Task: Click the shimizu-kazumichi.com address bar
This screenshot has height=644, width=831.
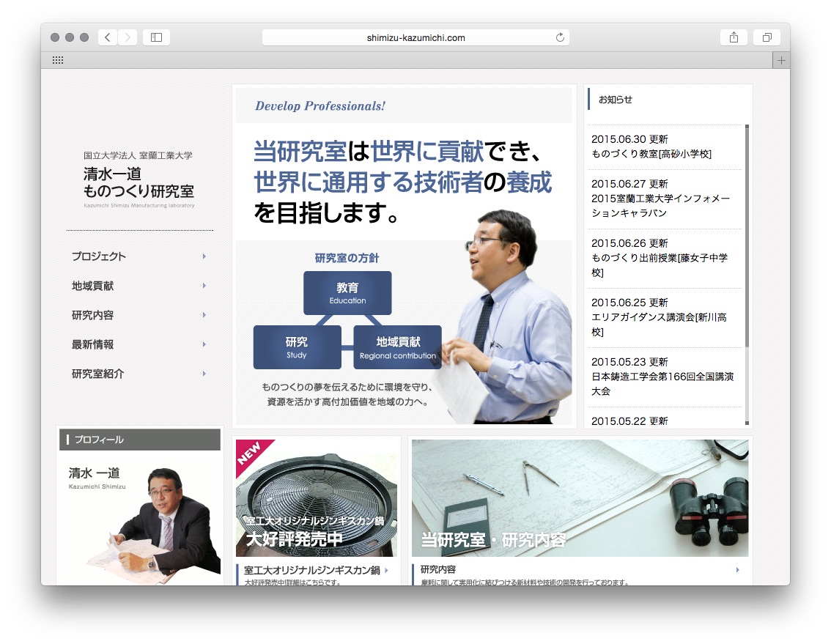Action: pyautogui.click(x=415, y=37)
